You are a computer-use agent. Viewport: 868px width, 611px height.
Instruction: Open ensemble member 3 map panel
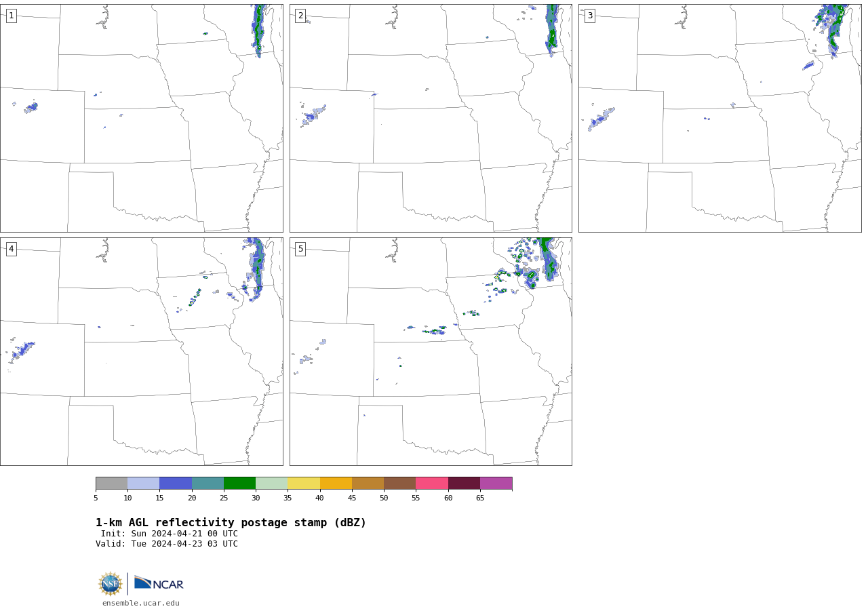coord(719,118)
